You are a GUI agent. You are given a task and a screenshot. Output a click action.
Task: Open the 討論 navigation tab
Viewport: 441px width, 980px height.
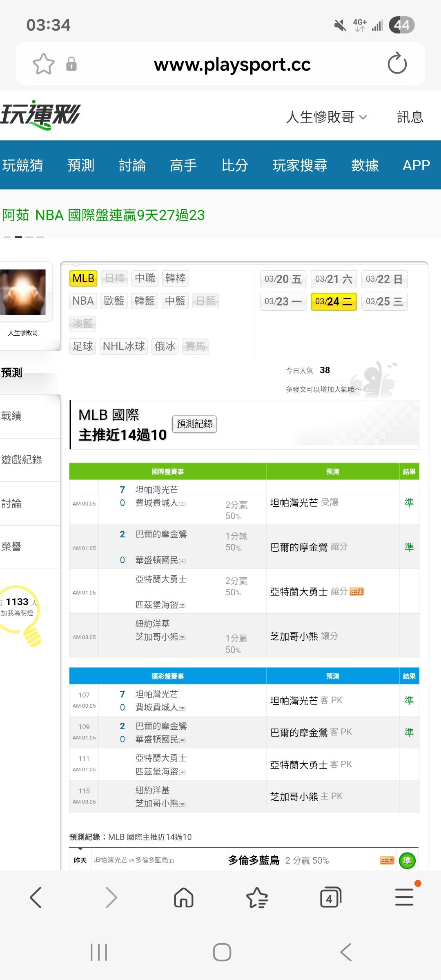point(132,165)
